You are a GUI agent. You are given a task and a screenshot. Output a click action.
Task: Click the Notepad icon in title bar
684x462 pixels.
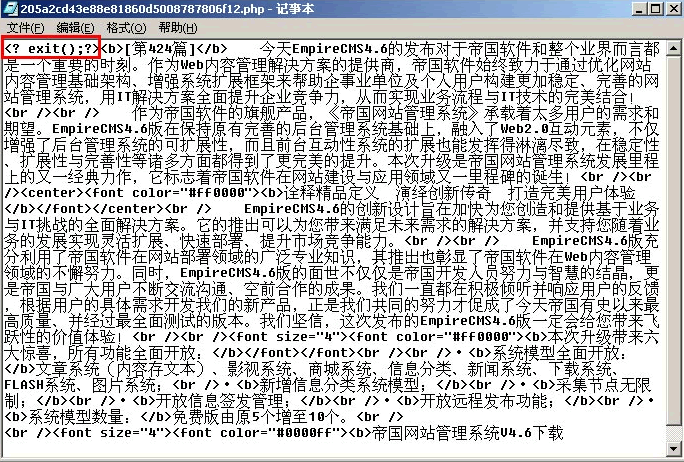click(10, 8)
